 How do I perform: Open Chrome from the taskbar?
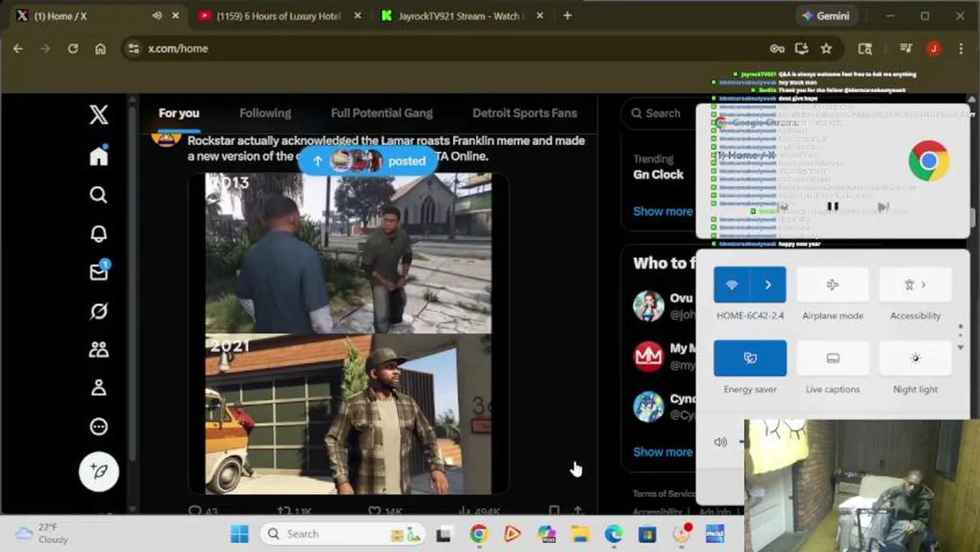coord(478,534)
